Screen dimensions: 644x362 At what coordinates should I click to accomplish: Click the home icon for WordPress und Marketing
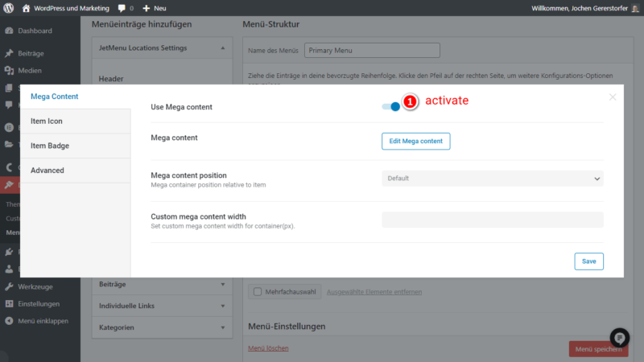pos(27,8)
